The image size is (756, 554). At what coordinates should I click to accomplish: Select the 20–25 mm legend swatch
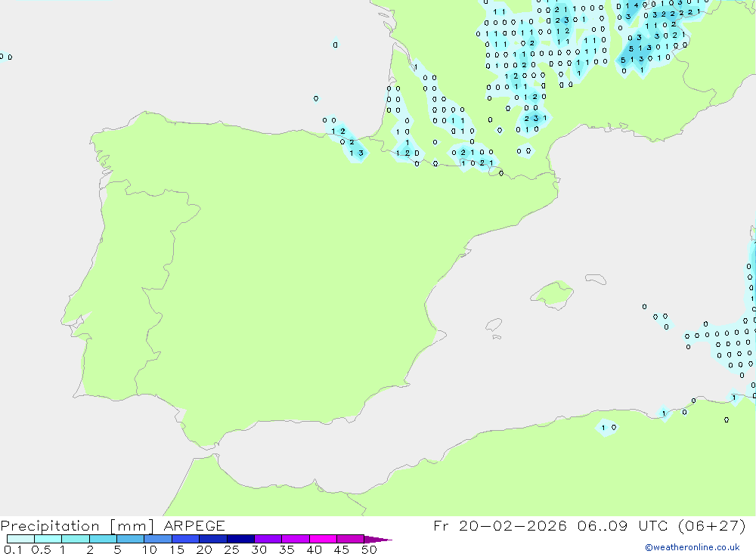pyautogui.click(x=213, y=539)
